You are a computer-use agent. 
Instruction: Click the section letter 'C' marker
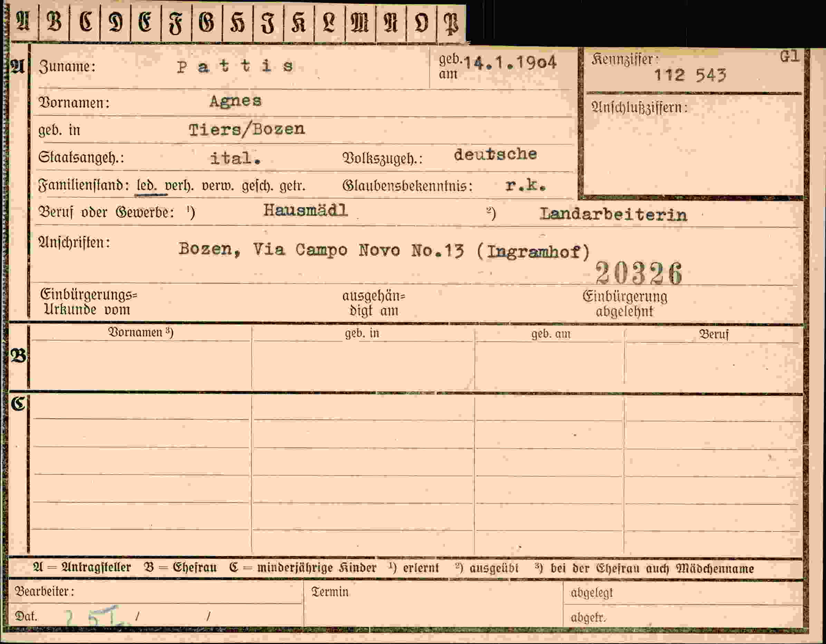pos(18,404)
